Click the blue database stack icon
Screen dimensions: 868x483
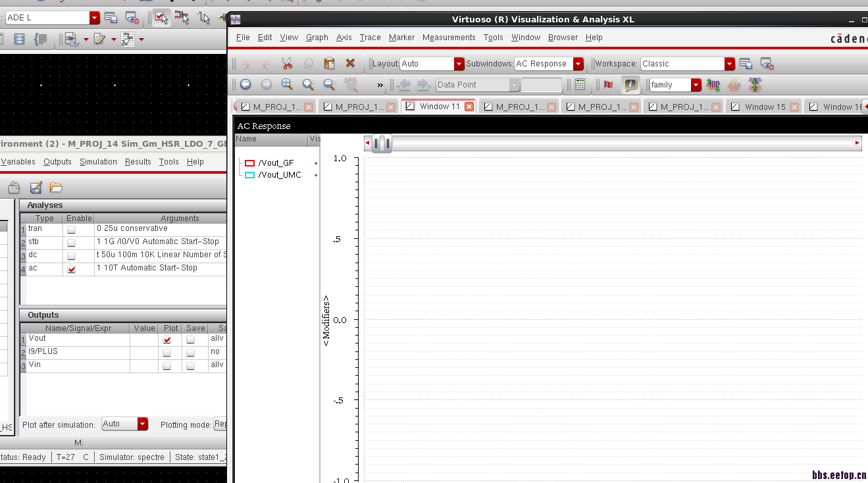point(20,39)
